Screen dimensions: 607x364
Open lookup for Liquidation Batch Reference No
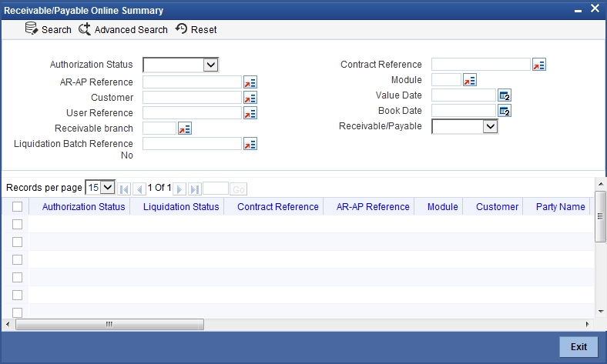[250, 144]
